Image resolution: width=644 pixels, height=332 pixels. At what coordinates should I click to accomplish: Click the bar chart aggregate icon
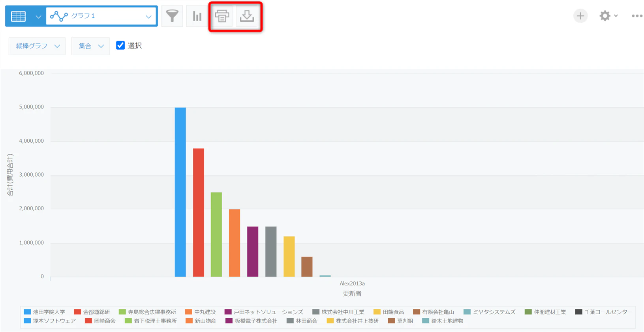[197, 16]
